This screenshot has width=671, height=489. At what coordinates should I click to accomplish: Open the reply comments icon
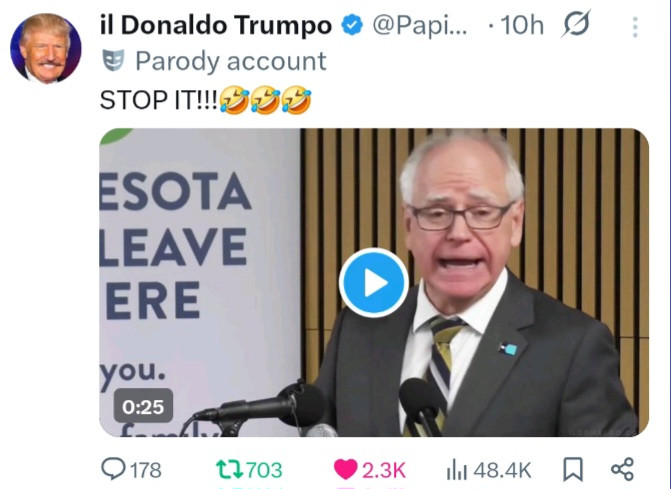(113, 469)
